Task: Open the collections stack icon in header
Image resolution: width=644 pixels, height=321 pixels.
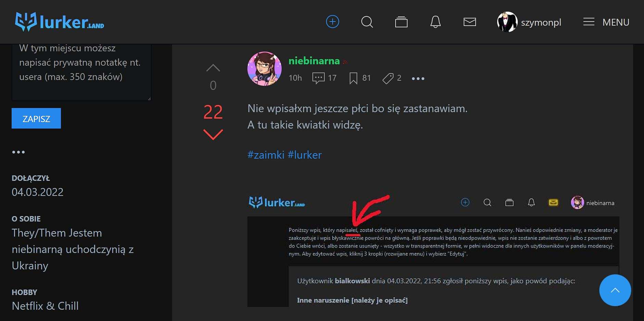Action: tap(401, 22)
